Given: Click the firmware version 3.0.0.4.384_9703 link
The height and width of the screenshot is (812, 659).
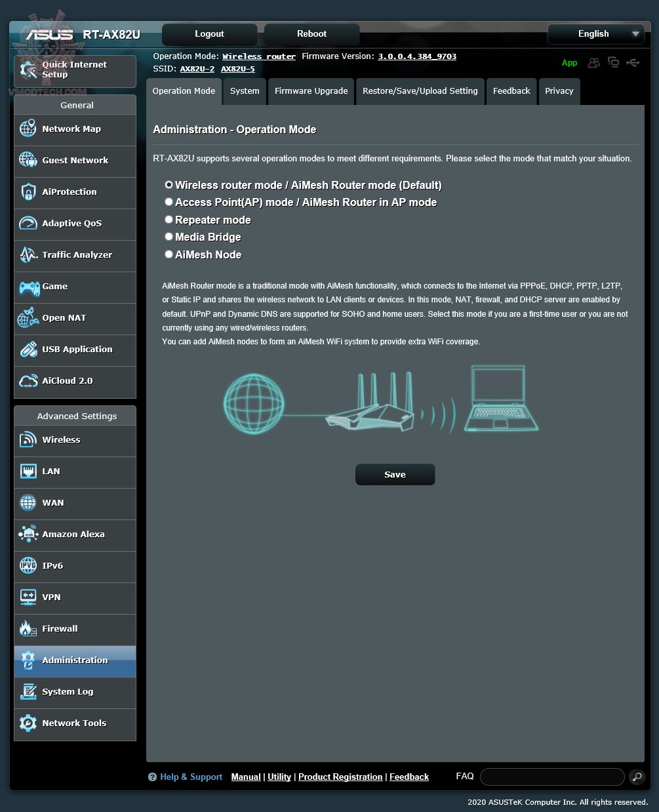Looking at the screenshot, I should [x=417, y=56].
